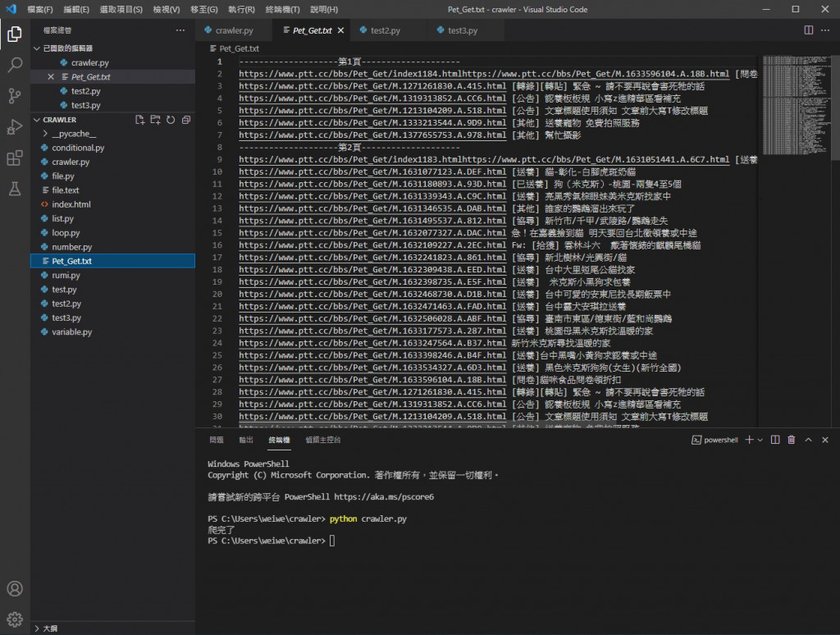This screenshot has width=840, height=635.
Task: Open the Search view in activity bar
Action: [15, 65]
